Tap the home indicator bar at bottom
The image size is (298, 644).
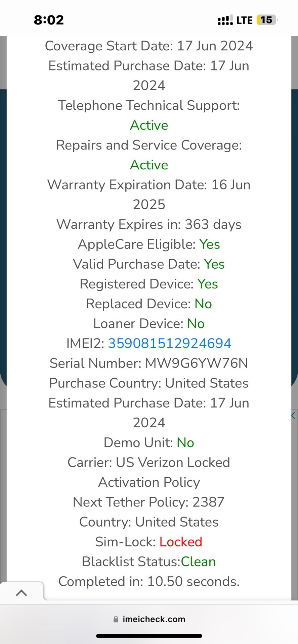click(149, 636)
